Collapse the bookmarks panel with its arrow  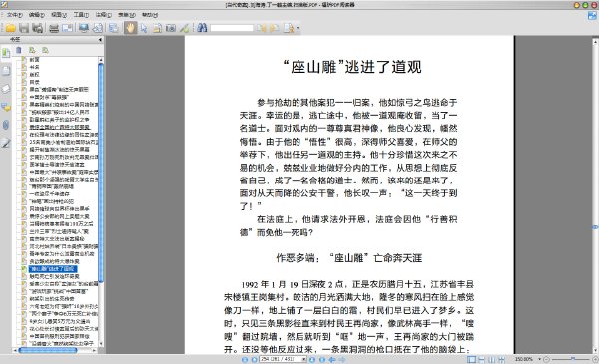click(100, 39)
